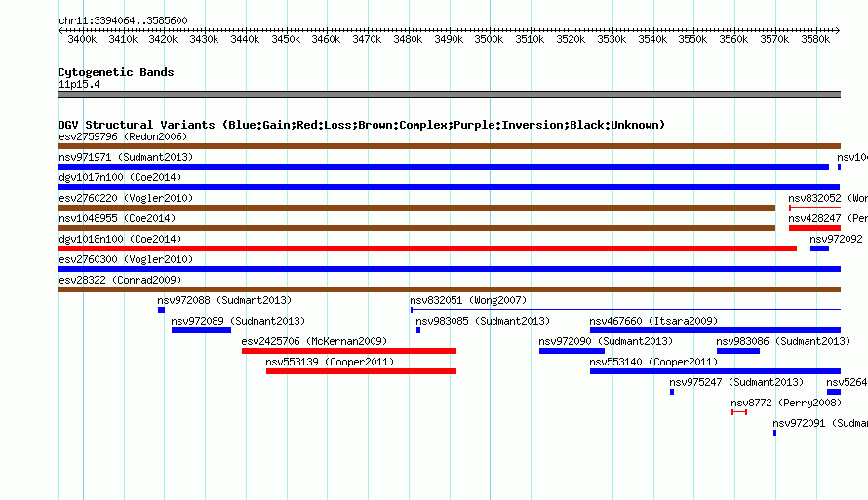
Task: Click the nsv553139 (Cooper2011) red bar
Action: [x=361, y=371]
